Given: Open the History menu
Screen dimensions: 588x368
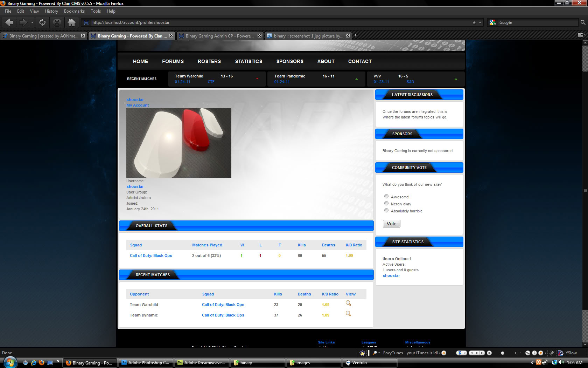Looking at the screenshot, I should tap(51, 11).
